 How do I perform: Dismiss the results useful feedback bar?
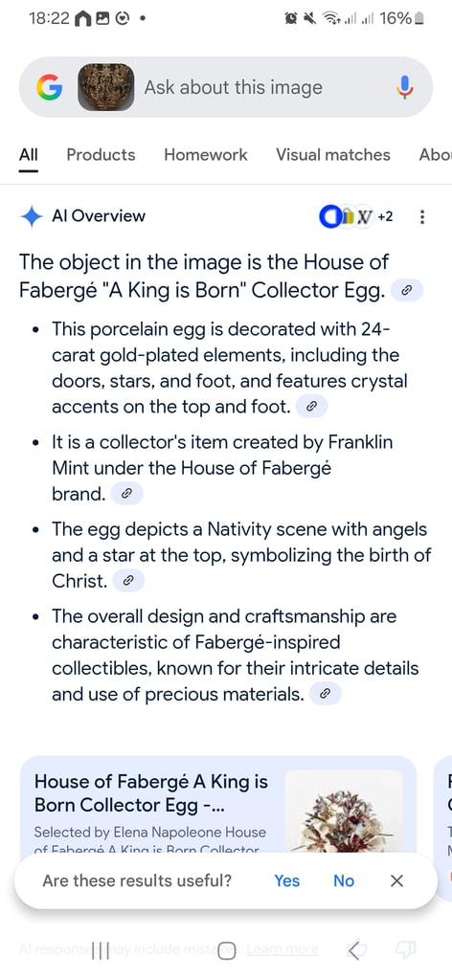click(x=397, y=880)
